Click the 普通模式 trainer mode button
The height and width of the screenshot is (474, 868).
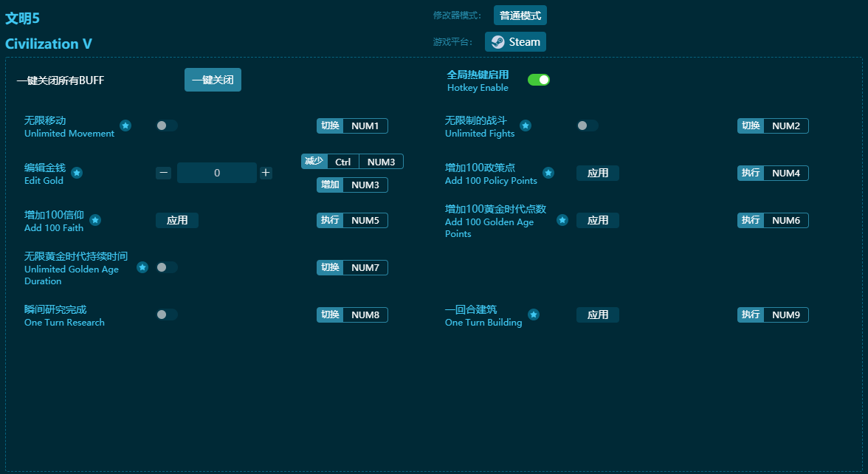(520, 16)
